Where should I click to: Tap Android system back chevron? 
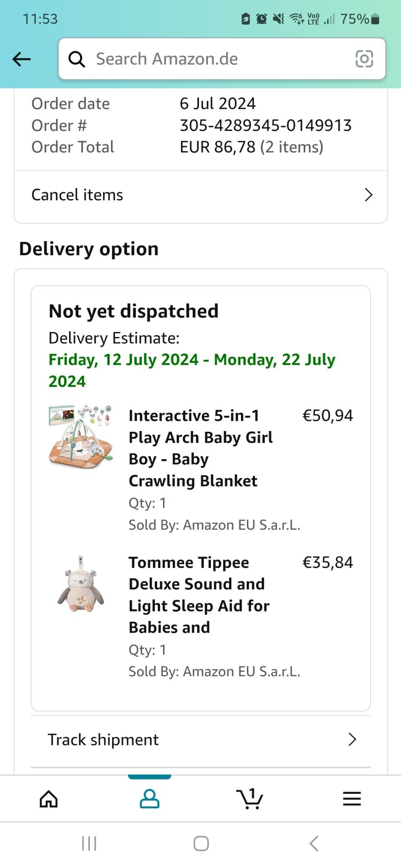[314, 843]
